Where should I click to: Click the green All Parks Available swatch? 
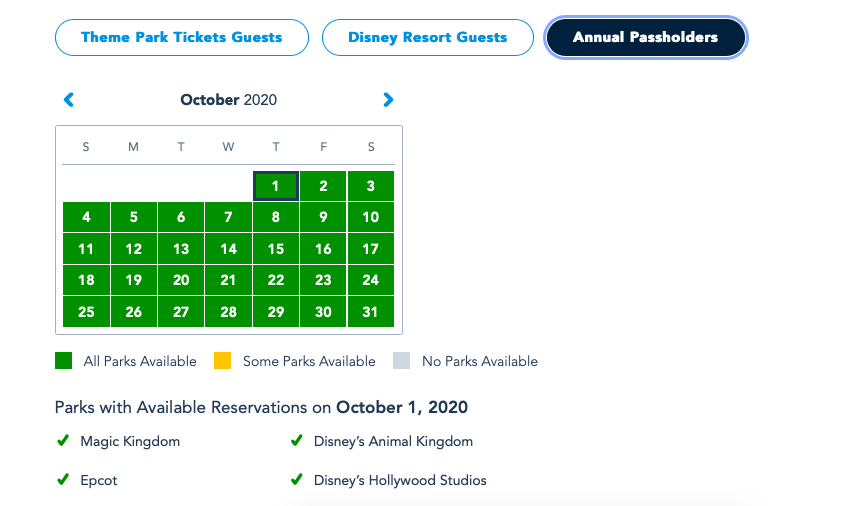[64, 361]
